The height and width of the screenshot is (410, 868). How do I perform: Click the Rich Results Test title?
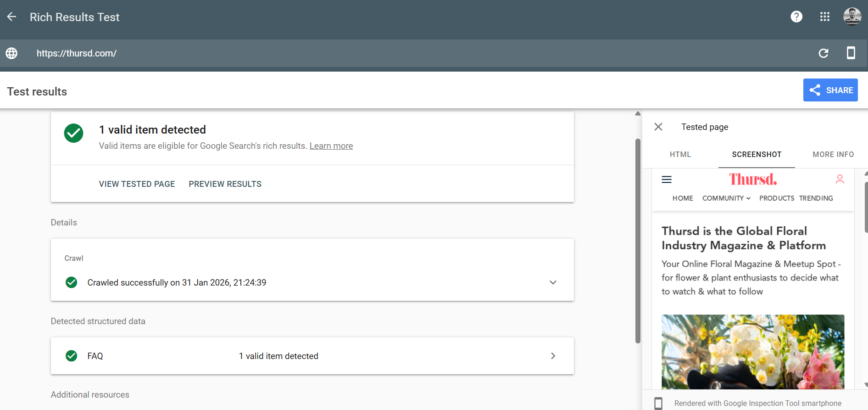point(74,17)
